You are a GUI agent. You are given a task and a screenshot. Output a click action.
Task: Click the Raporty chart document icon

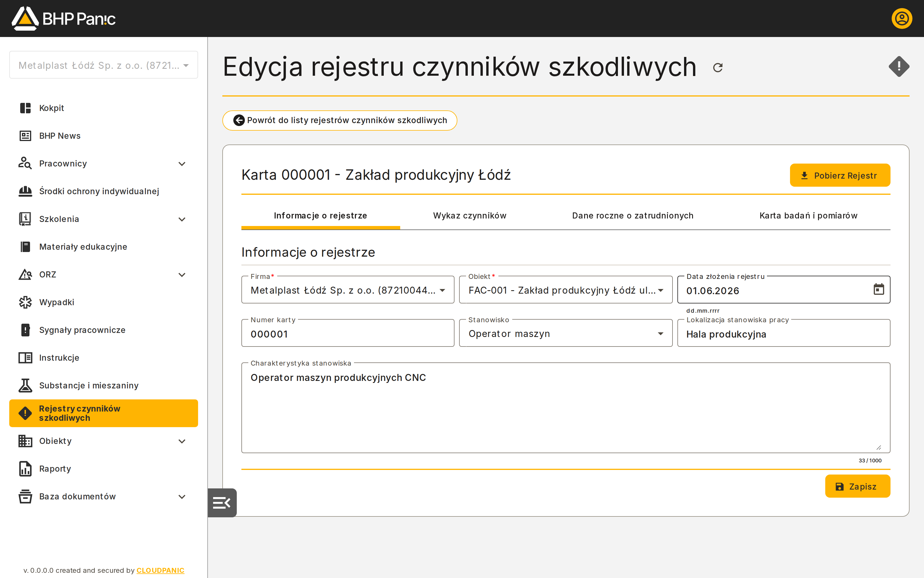[25, 469]
